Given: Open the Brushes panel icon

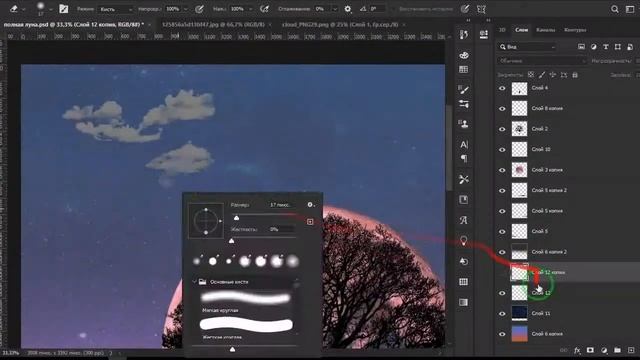Looking at the screenshot, I should (x=464, y=104).
